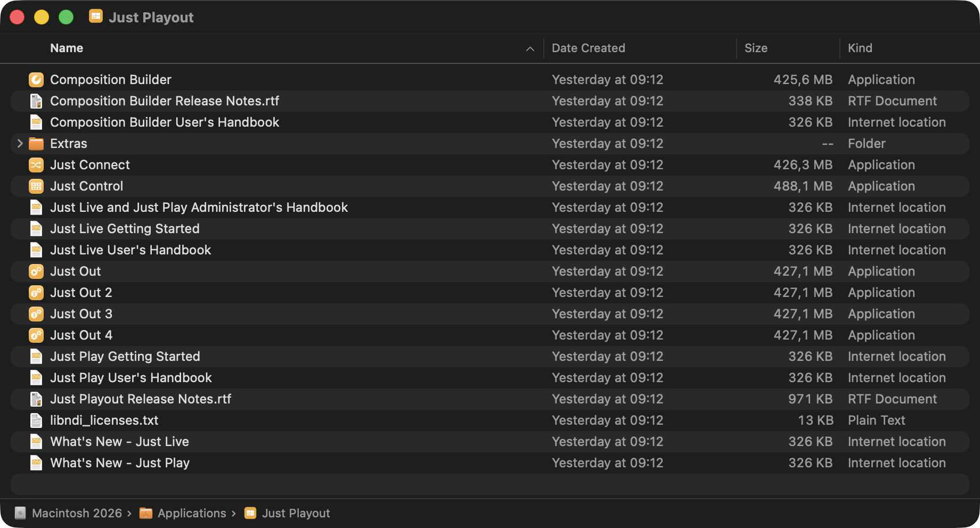Select the Composition Builder Release Notes.rtf name
This screenshot has height=528, width=980.
(x=165, y=101)
